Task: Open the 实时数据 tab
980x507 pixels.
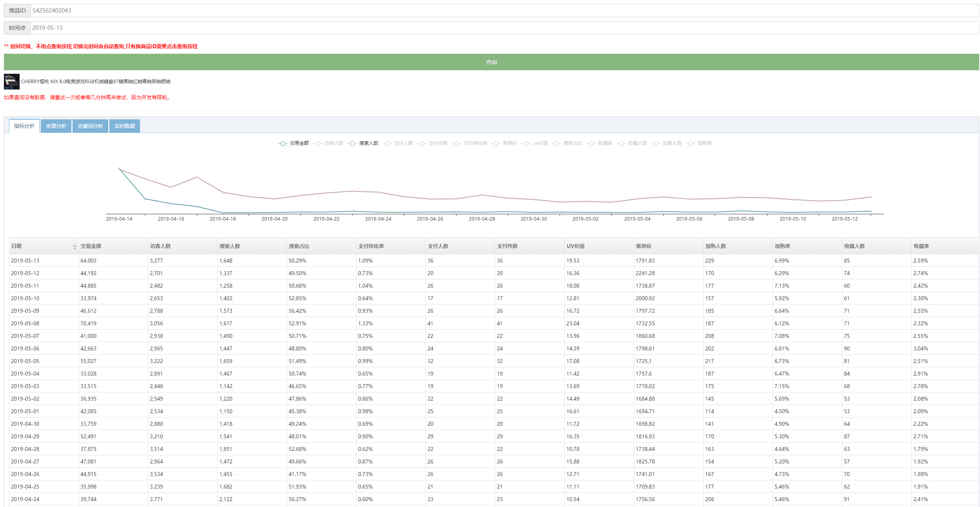Action: tap(125, 126)
